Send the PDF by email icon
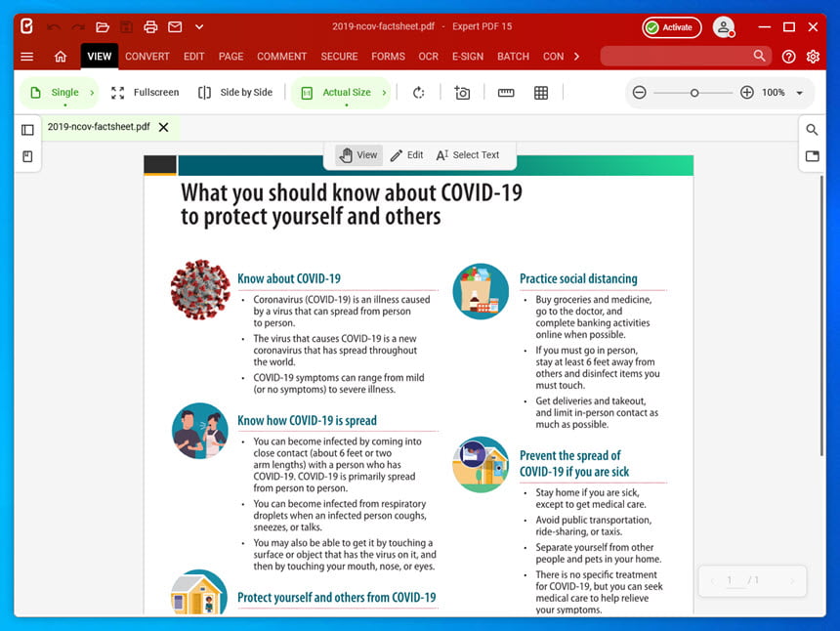Screen dimensions: 840x631 pyautogui.click(x=175, y=26)
